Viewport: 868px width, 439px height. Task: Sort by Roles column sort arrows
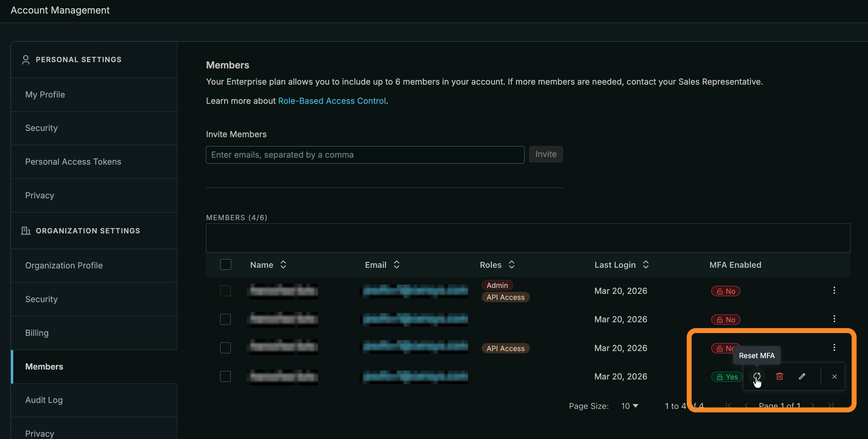(511, 264)
